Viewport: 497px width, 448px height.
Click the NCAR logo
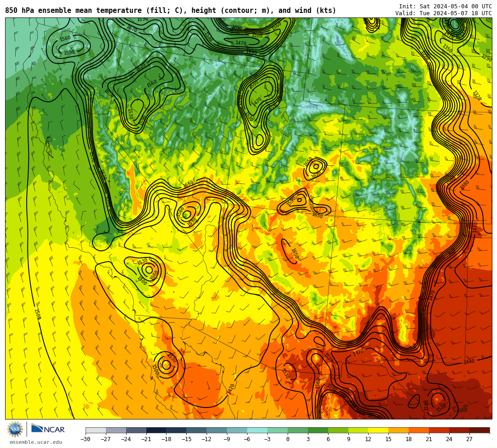point(48,429)
